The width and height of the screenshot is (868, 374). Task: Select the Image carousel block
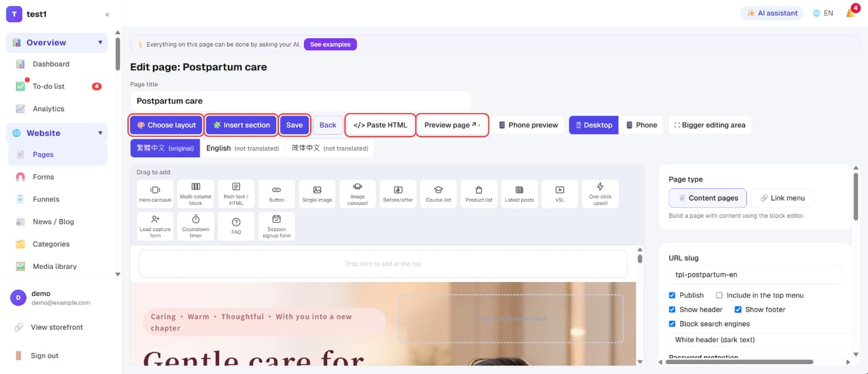click(x=358, y=194)
